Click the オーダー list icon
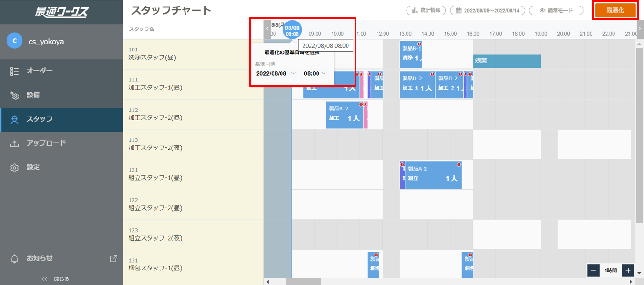 [x=15, y=71]
